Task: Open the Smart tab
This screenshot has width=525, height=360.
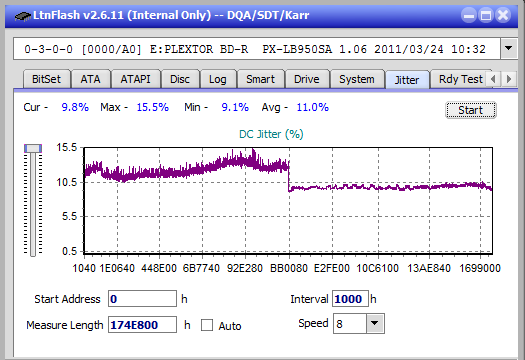Action: tap(260, 79)
